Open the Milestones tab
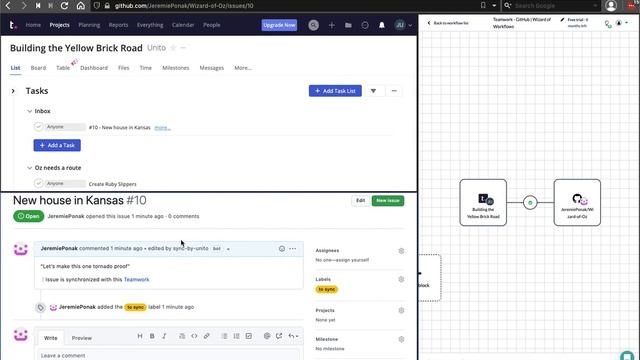 click(176, 68)
